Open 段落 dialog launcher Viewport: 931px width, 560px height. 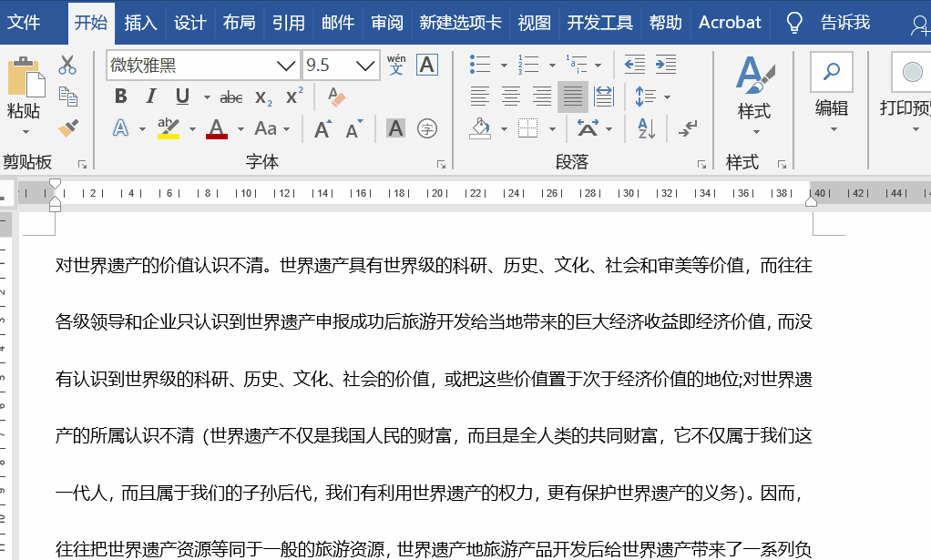[701, 164]
